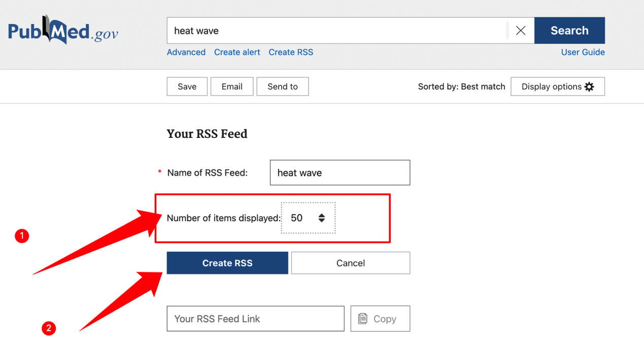Clear the search box with the X icon
This screenshot has height=353, width=644.
click(520, 30)
